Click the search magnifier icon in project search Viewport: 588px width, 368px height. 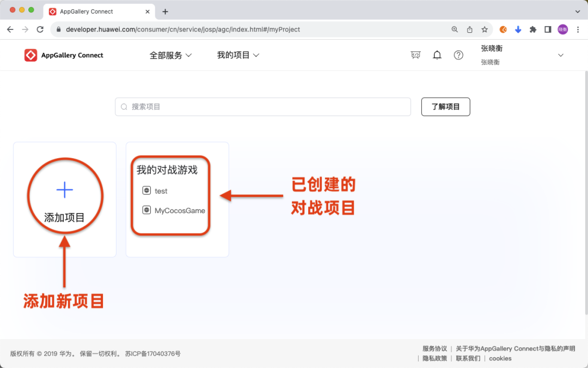tap(124, 107)
